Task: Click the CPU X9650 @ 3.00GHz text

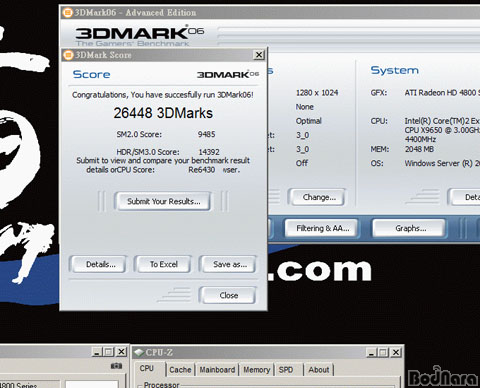Action: [x=442, y=130]
